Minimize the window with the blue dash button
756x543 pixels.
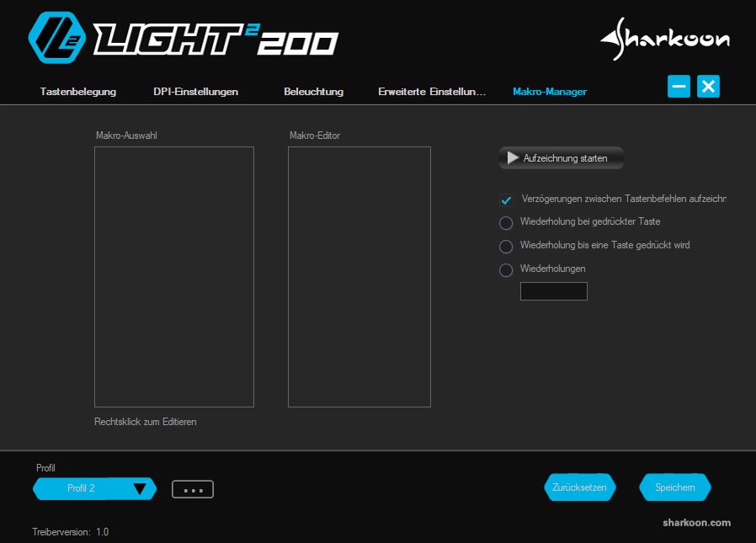tap(679, 87)
